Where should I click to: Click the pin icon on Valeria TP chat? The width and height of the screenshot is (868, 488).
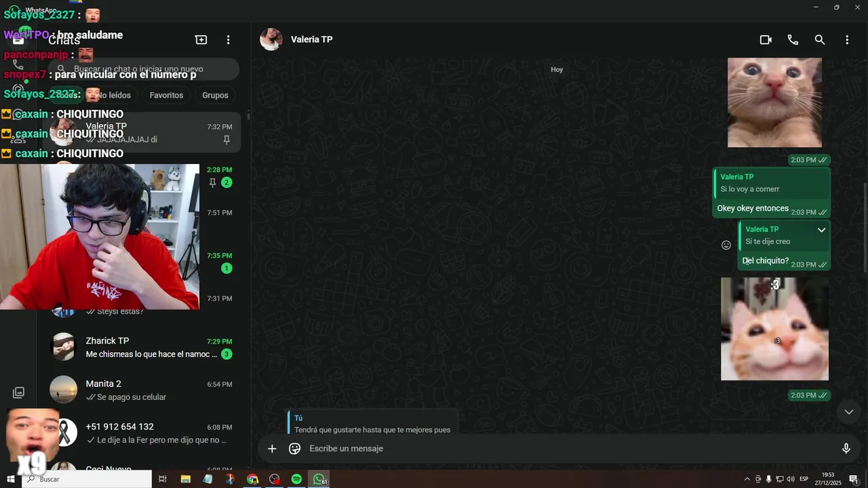coord(226,140)
